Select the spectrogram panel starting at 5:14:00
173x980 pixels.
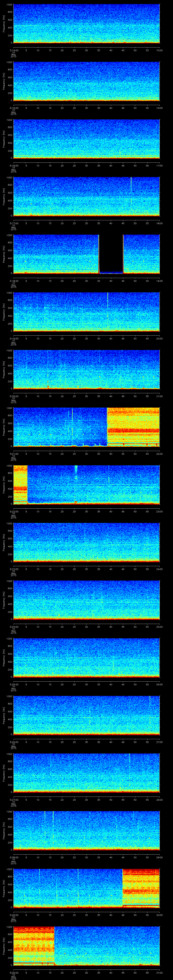[86, 24]
